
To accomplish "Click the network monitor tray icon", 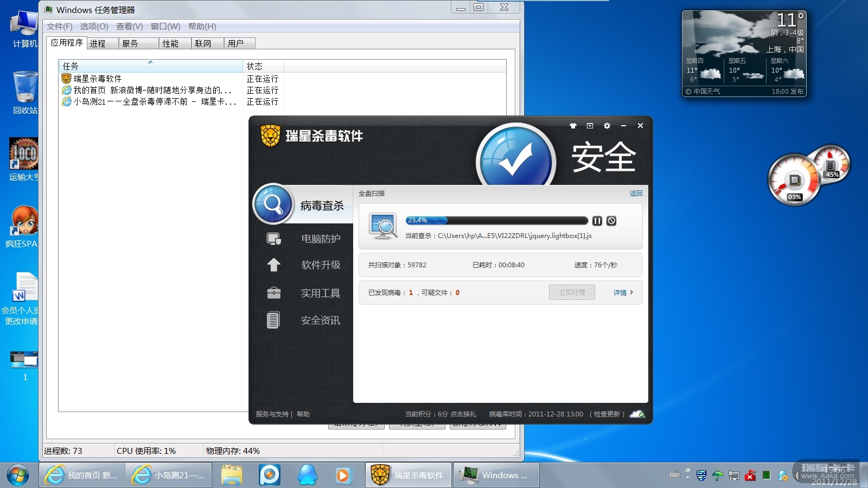I will pyautogui.click(x=734, y=476).
